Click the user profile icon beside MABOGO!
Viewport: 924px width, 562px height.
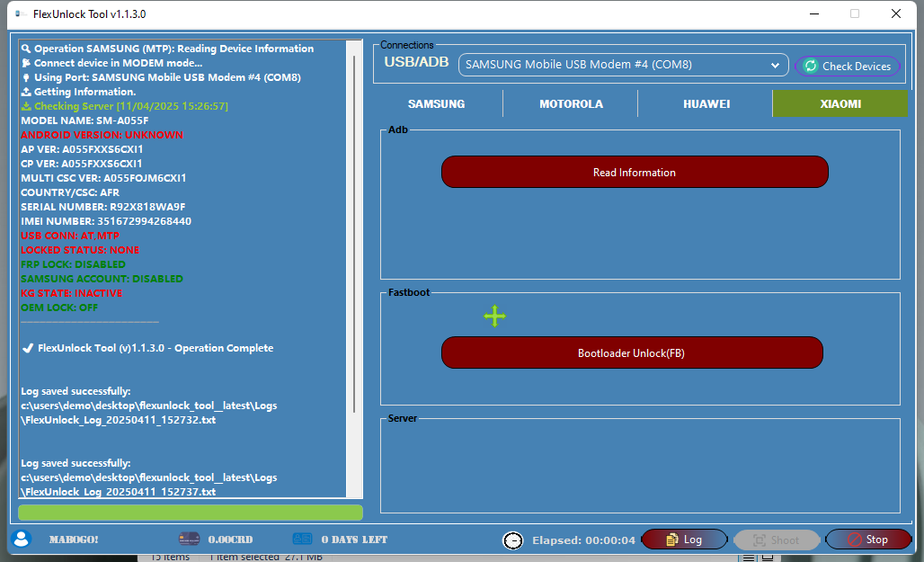point(22,539)
